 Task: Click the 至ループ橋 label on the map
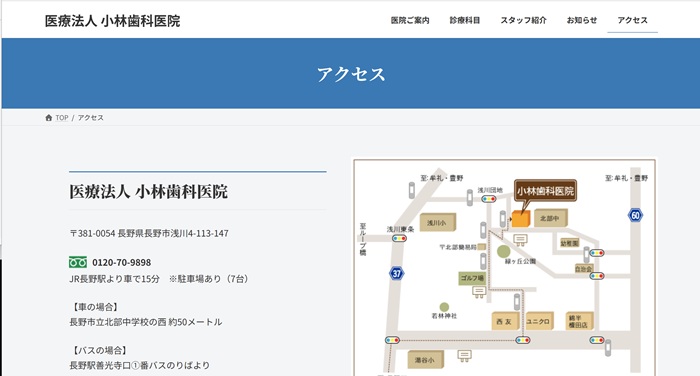362,239
